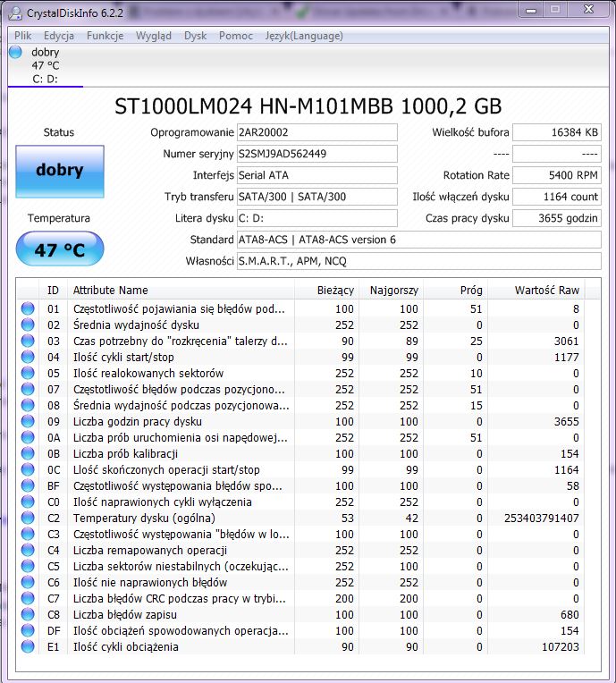
Task: Open the Edycja menu
Action: 59,36
